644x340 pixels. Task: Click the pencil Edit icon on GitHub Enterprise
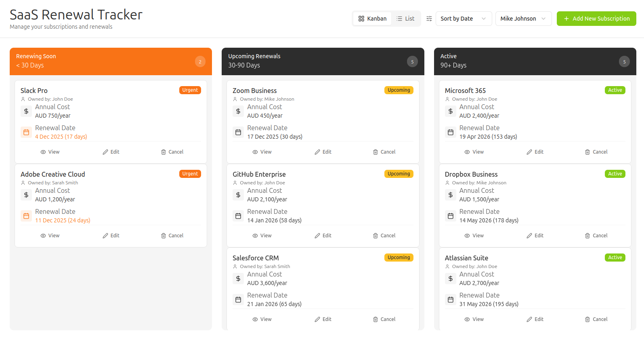pyautogui.click(x=317, y=236)
